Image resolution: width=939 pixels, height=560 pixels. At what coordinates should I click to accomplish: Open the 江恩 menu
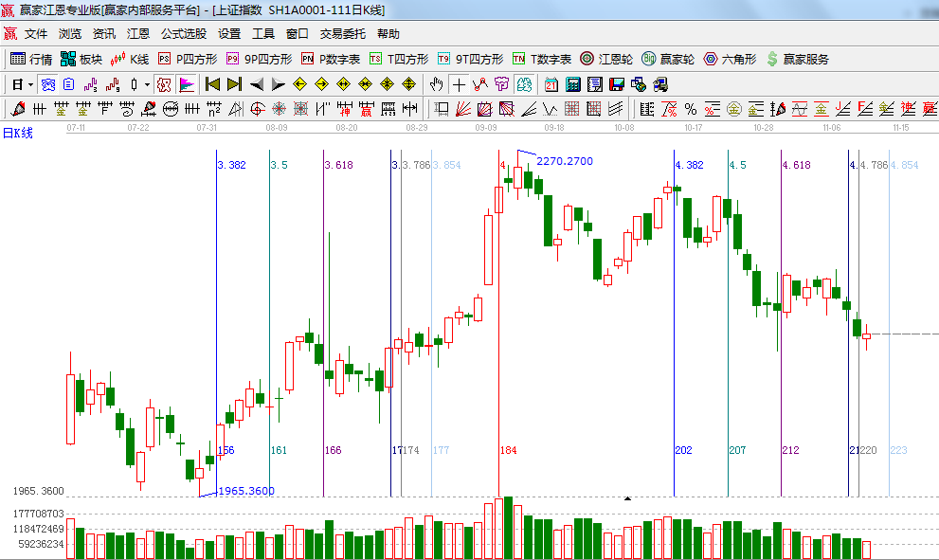[138, 33]
